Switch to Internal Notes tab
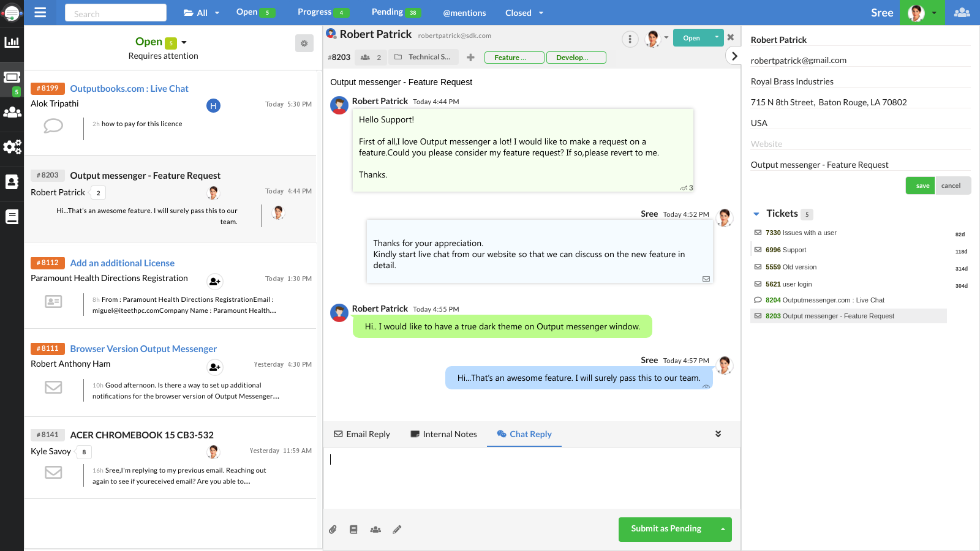 [x=443, y=434]
